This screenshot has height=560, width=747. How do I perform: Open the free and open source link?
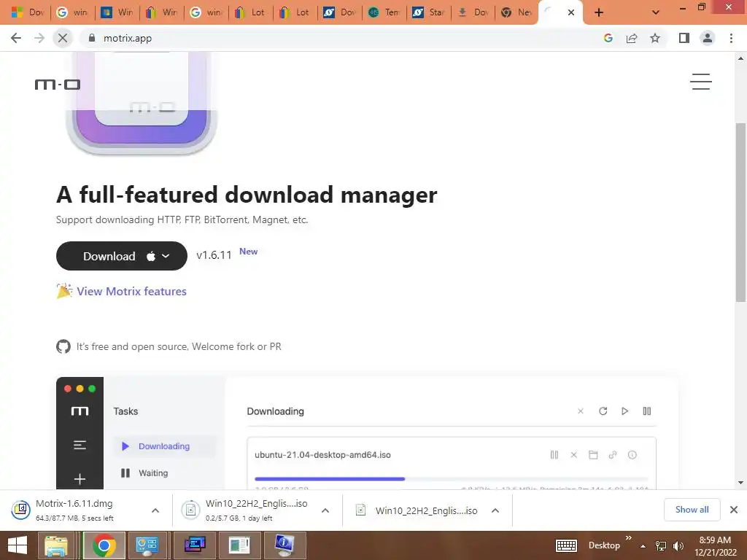(x=179, y=346)
